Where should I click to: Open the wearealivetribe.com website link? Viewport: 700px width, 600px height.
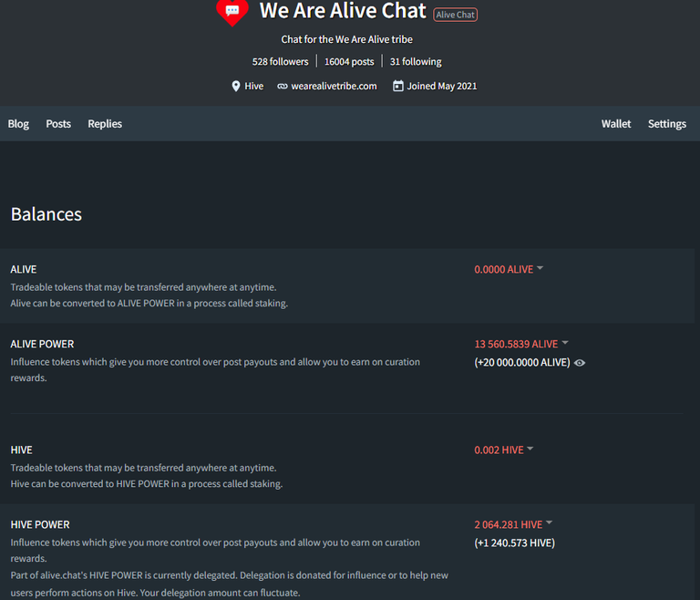334,87
